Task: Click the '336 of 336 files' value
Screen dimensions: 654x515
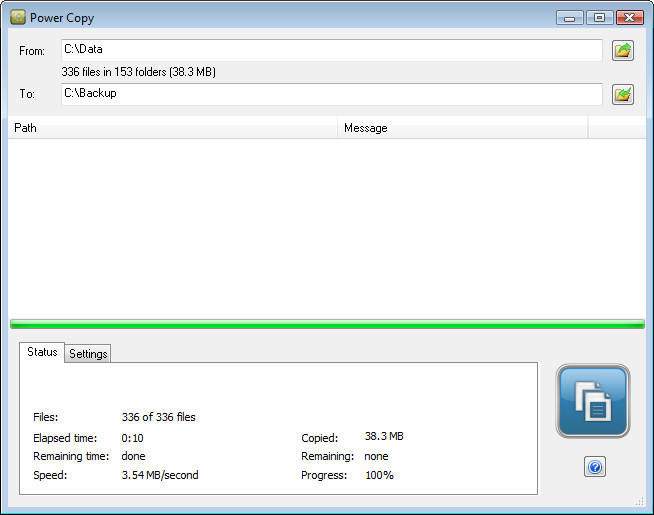Action: pyautogui.click(x=158, y=417)
